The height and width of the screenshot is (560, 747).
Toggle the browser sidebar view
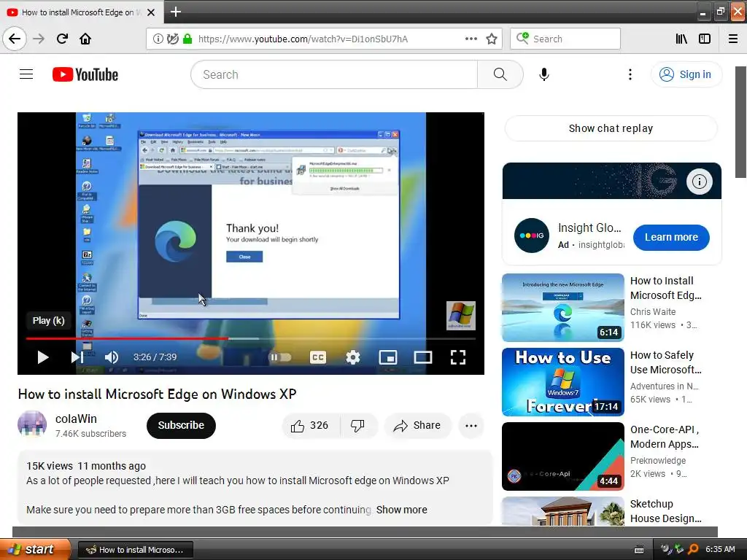point(705,39)
